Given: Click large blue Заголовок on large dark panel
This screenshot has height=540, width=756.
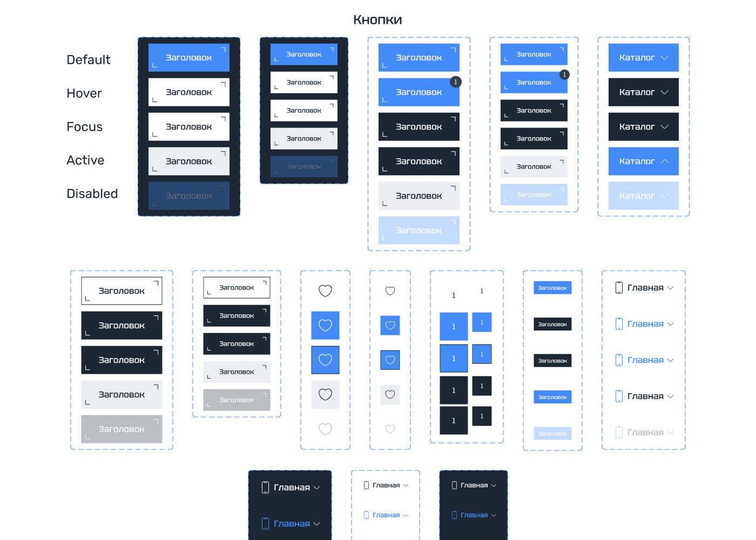Looking at the screenshot, I should tap(189, 58).
